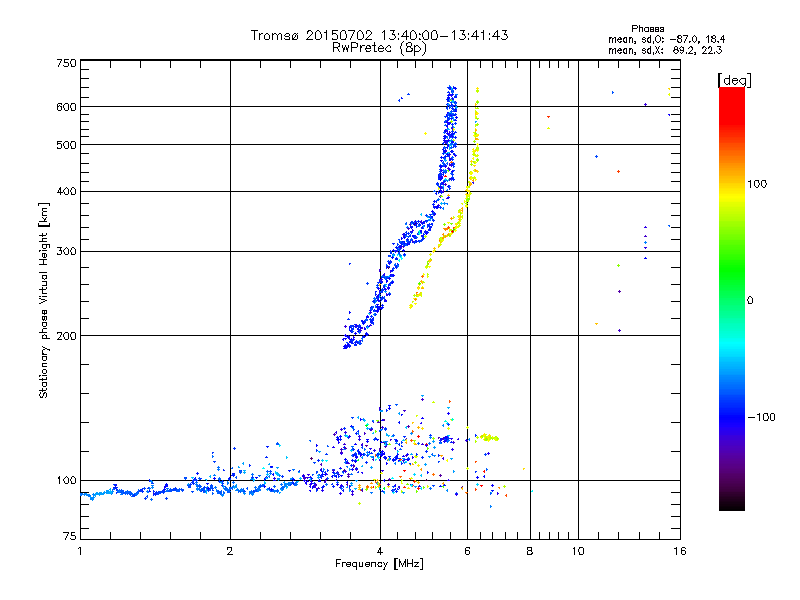Click the x-axis tick label '10'
Screen dimensions: 800x600
[578, 551]
